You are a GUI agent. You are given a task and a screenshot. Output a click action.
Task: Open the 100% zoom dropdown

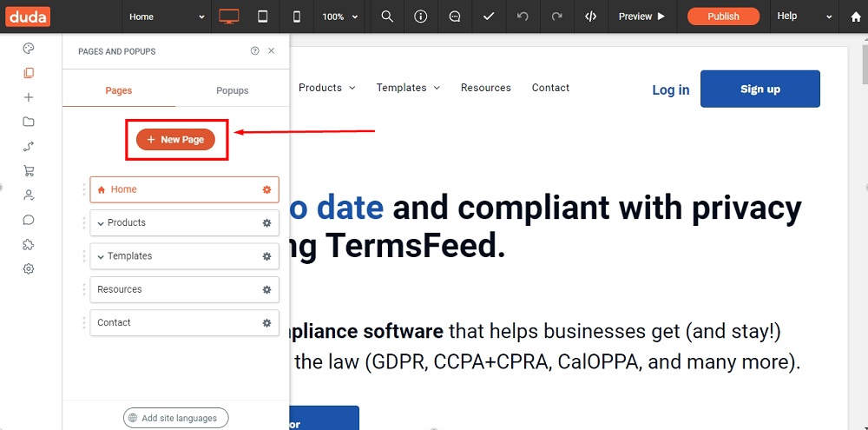tap(340, 17)
